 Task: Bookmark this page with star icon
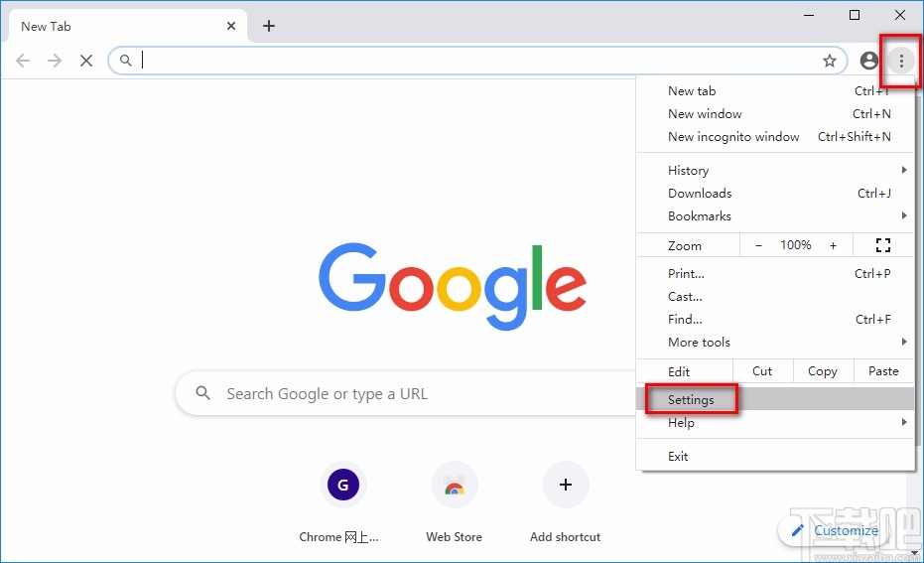click(x=830, y=61)
